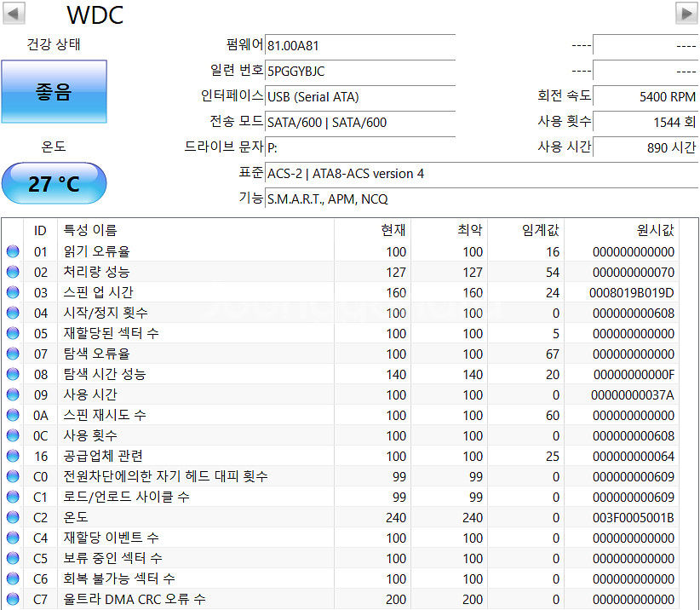This screenshot has height=610, width=700.
Task: Click the blue status indicator for 읽기 오류율
Action: click(x=12, y=251)
